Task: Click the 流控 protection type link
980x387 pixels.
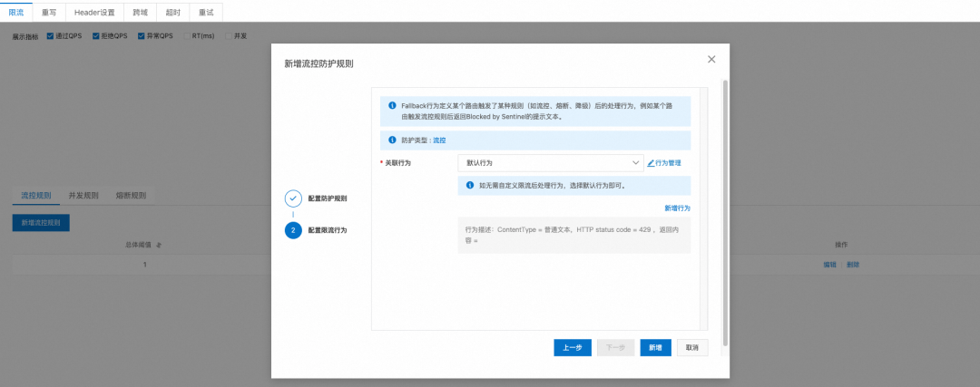Action: tap(439, 140)
